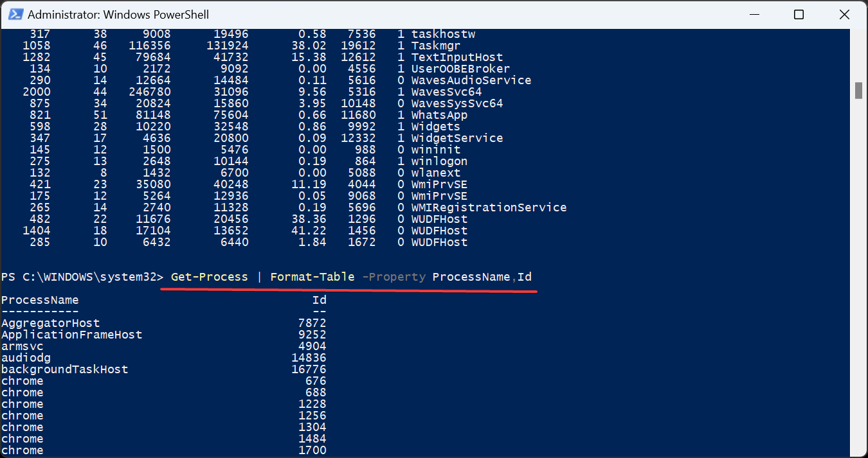Click ProcessName,Id argument in command
The width and height of the screenshot is (868, 458).
[482, 277]
